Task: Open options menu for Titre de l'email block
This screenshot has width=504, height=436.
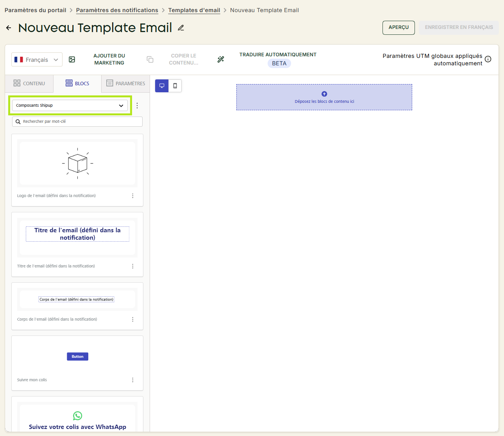Action: tap(133, 266)
